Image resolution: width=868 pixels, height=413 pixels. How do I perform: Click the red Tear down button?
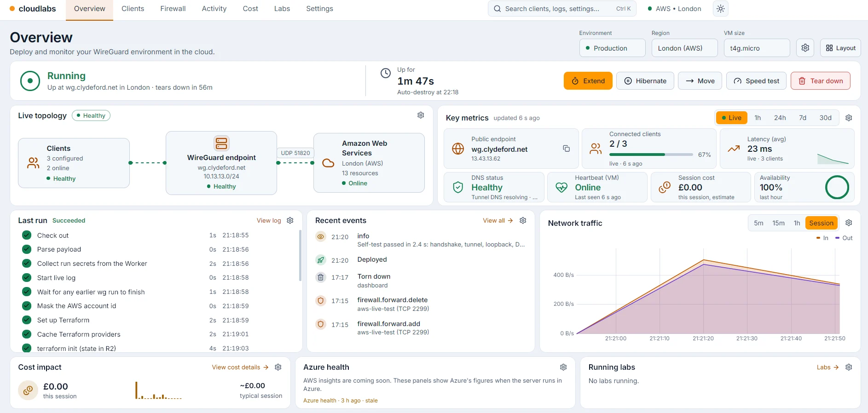[x=821, y=81]
